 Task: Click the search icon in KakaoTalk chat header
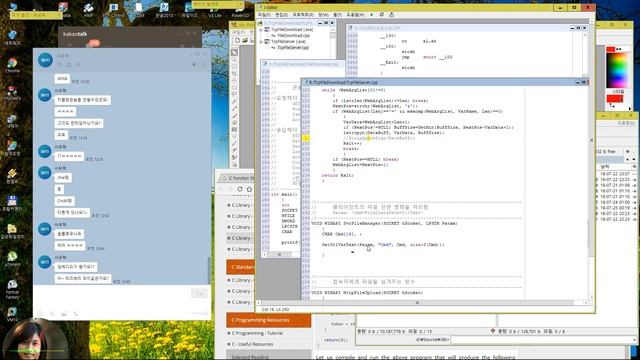pyautogui.click(x=194, y=64)
